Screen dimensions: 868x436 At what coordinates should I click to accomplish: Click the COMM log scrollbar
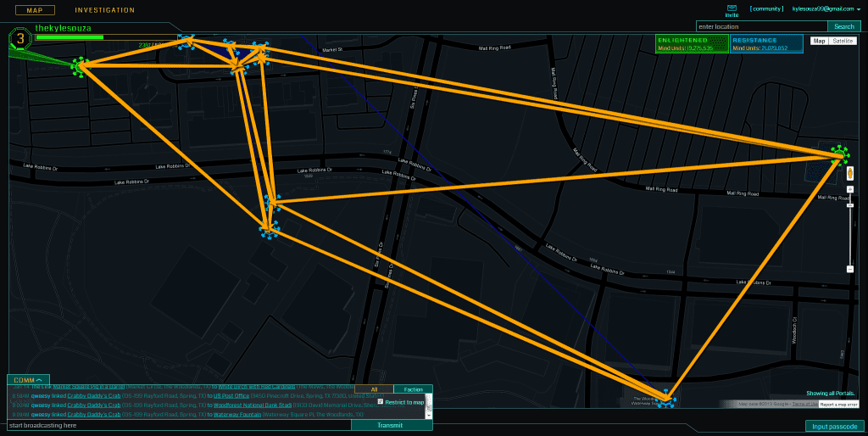[428, 407]
